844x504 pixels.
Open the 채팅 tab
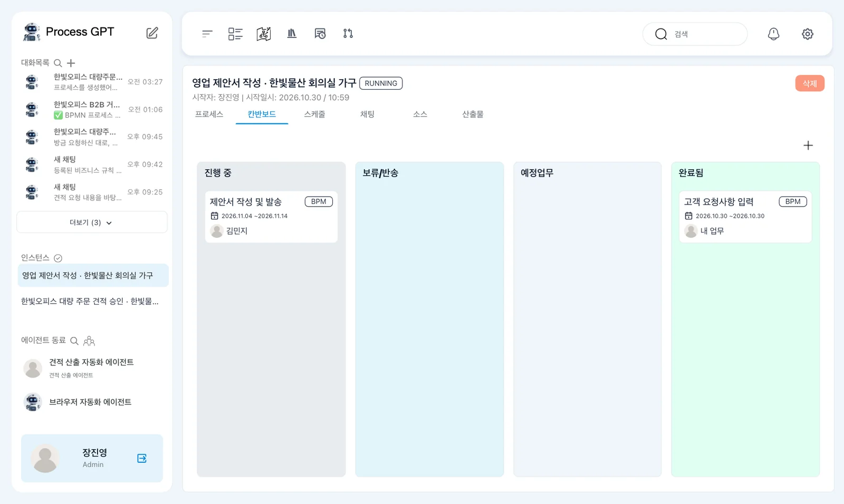(367, 114)
